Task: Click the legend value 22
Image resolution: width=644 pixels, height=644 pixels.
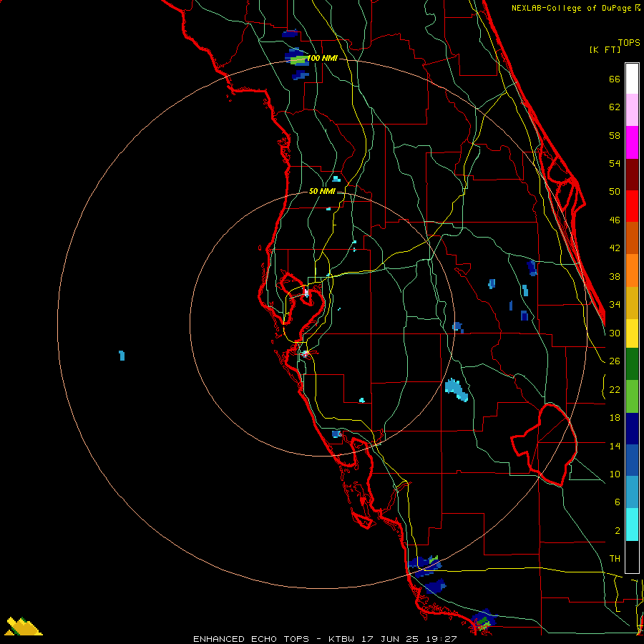Action: pos(615,390)
